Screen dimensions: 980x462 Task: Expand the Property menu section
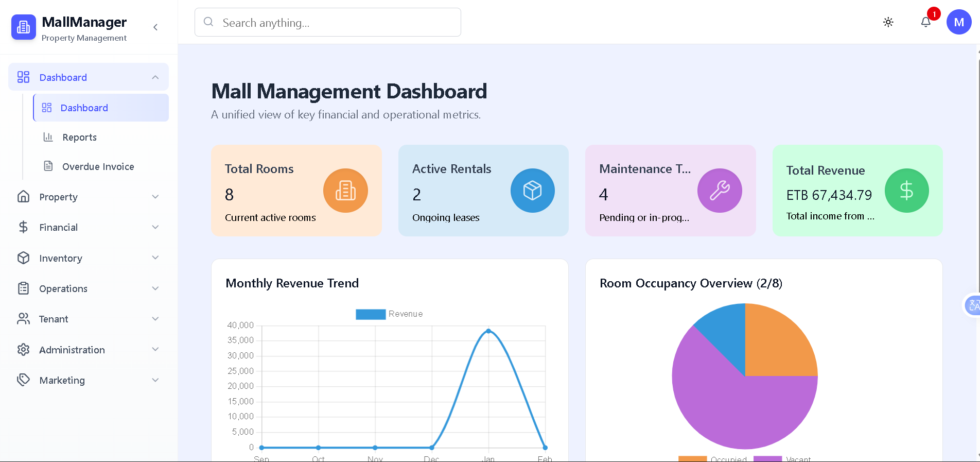(89, 197)
